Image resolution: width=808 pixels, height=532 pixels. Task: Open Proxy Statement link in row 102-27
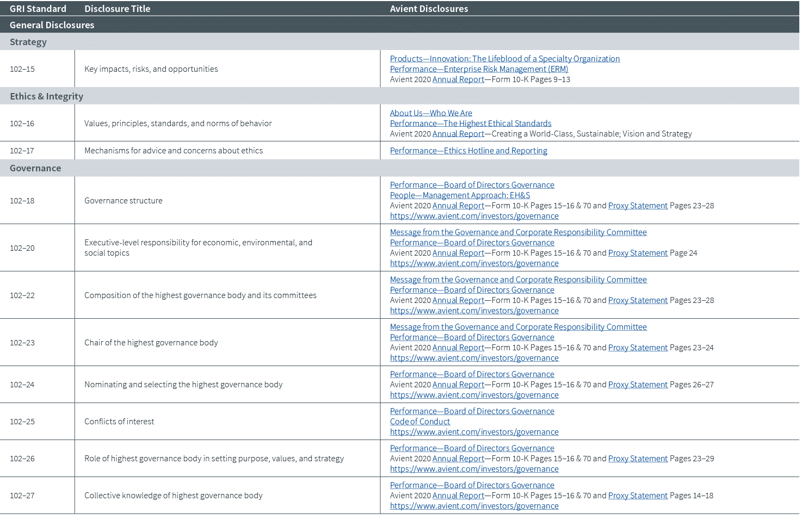point(638,496)
